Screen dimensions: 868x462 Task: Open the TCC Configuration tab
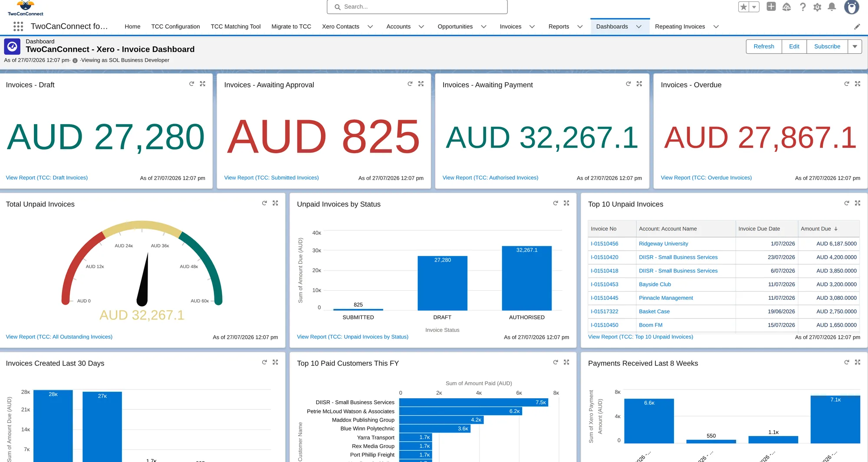click(175, 26)
